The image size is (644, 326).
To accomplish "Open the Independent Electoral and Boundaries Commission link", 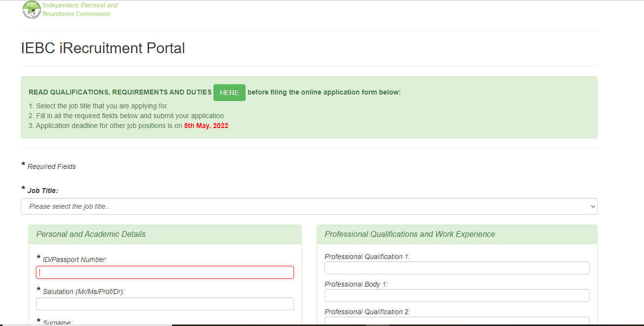I will [x=80, y=9].
